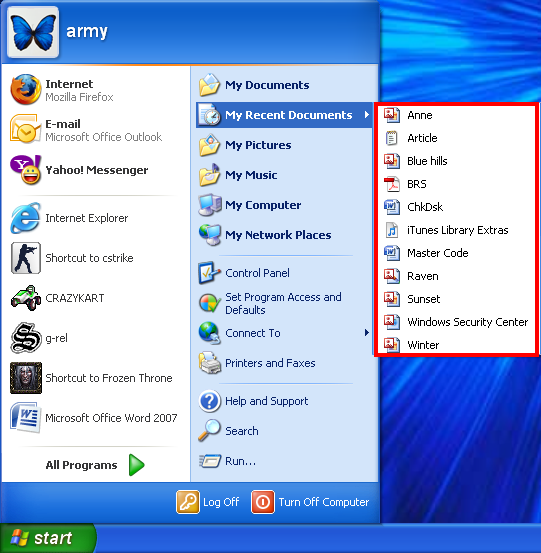This screenshot has width=541, height=553.
Task: Click the Search magnifying glass icon
Action: (209, 430)
